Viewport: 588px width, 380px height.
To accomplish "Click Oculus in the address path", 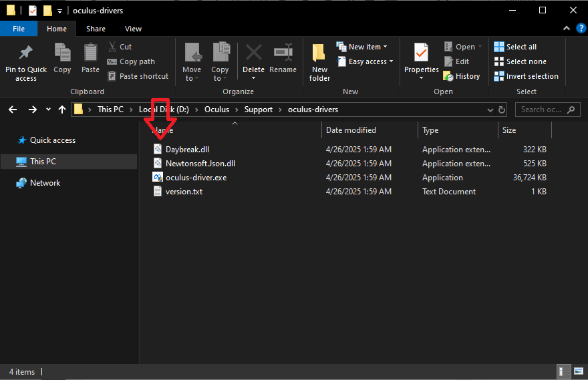I will point(216,110).
